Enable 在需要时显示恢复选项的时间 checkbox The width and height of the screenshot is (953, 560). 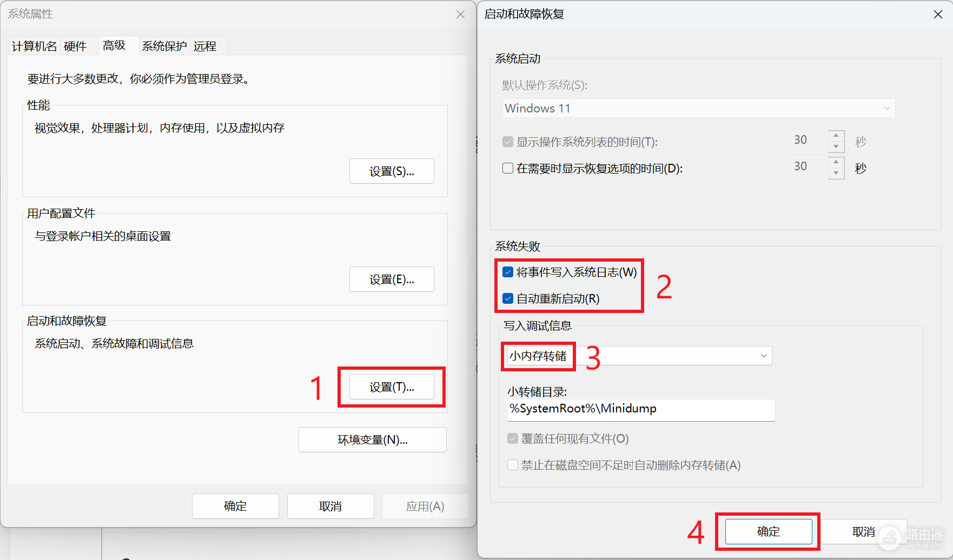point(507,168)
